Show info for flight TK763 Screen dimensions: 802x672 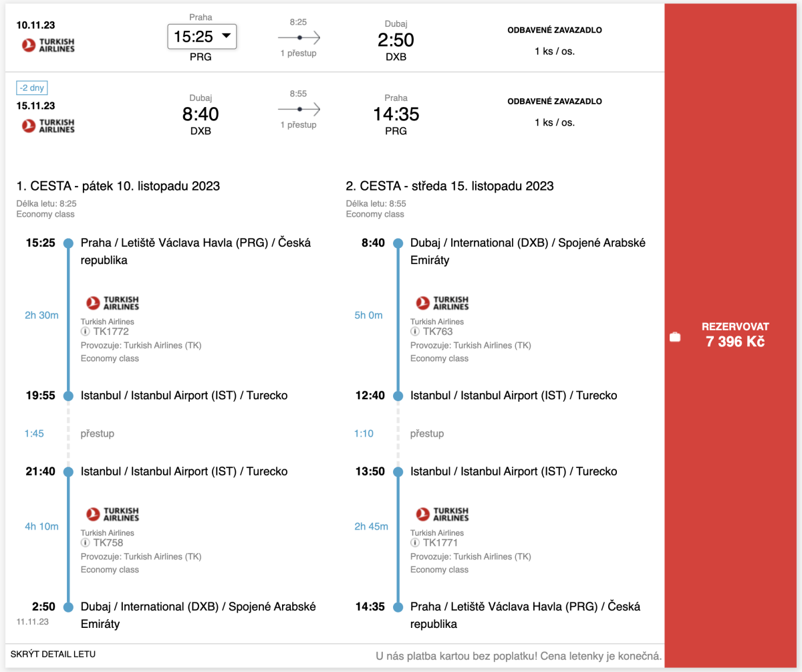414,332
